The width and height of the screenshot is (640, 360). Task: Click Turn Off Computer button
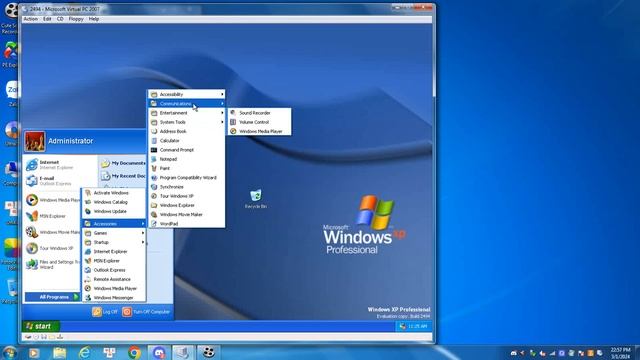coord(146,312)
